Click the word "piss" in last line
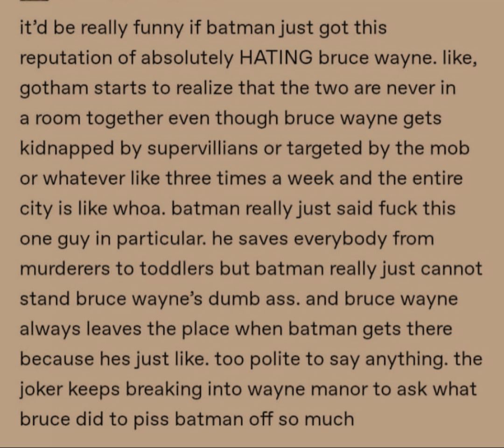This screenshot has height=448, width=504. [x=148, y=420]
